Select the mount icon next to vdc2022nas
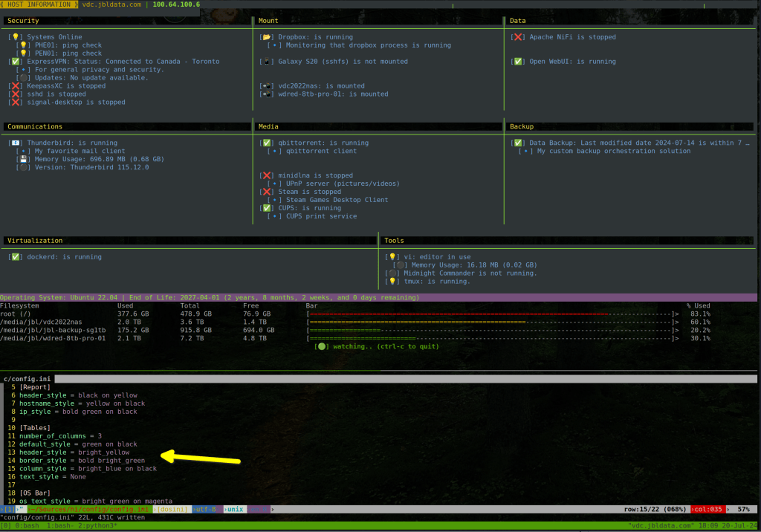The width and height of the screenshot is (761, 532). (x=266, y=86)
